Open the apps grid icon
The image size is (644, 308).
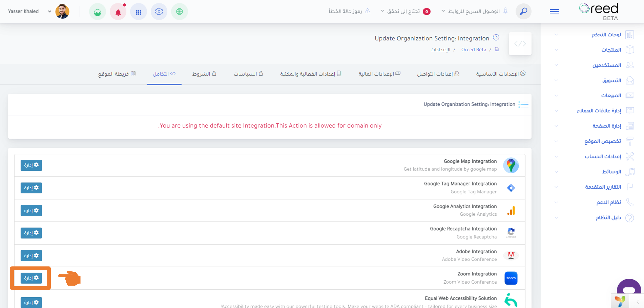click(138, 12)
